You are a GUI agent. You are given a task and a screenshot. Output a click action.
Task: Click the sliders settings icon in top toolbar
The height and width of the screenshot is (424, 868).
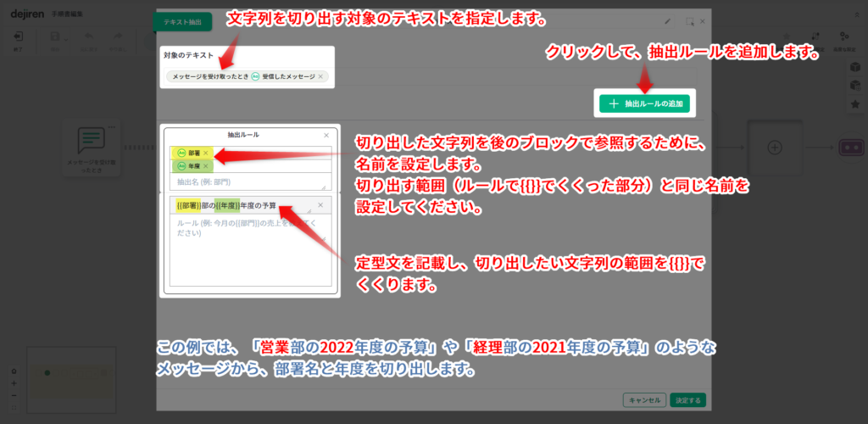click(815, 36)
